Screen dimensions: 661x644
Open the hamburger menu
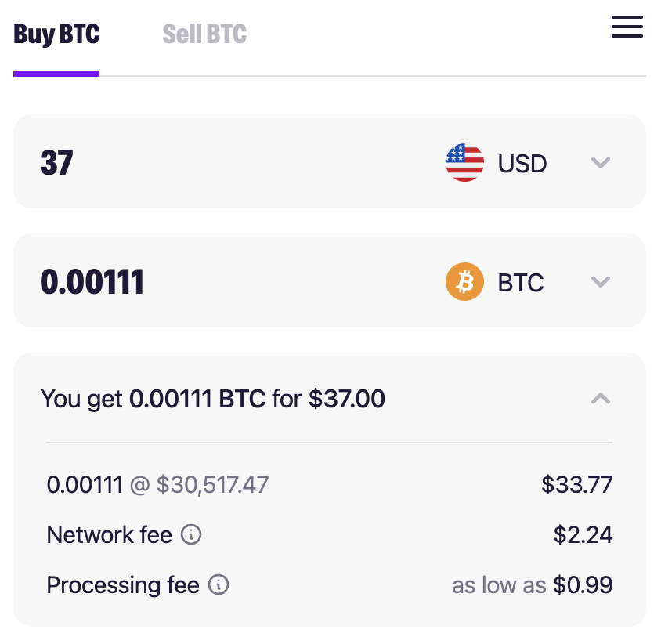(x=627, y=27)
